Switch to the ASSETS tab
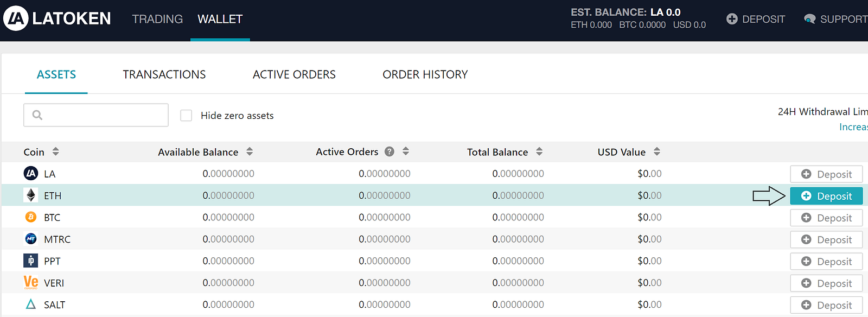 [56, 74]
